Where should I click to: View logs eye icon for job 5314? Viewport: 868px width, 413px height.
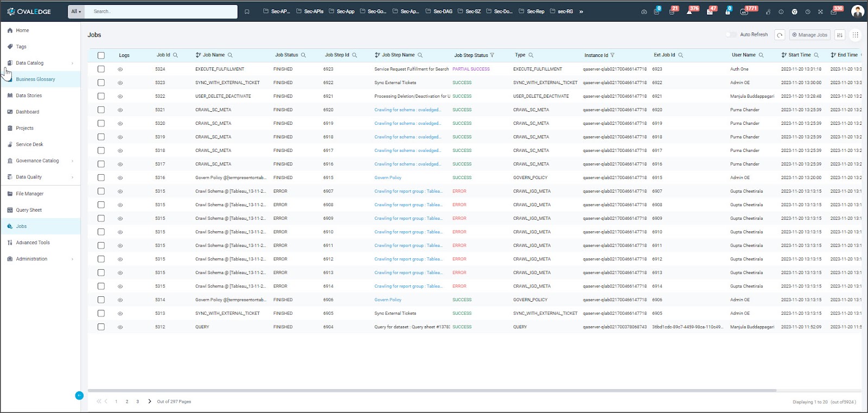point(120,300)
